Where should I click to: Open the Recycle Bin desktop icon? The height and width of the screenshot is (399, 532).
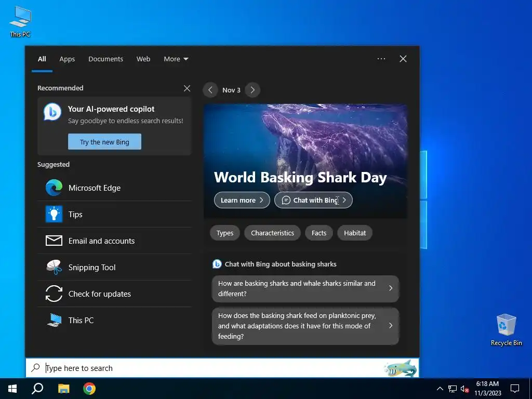tap(506, 330)
